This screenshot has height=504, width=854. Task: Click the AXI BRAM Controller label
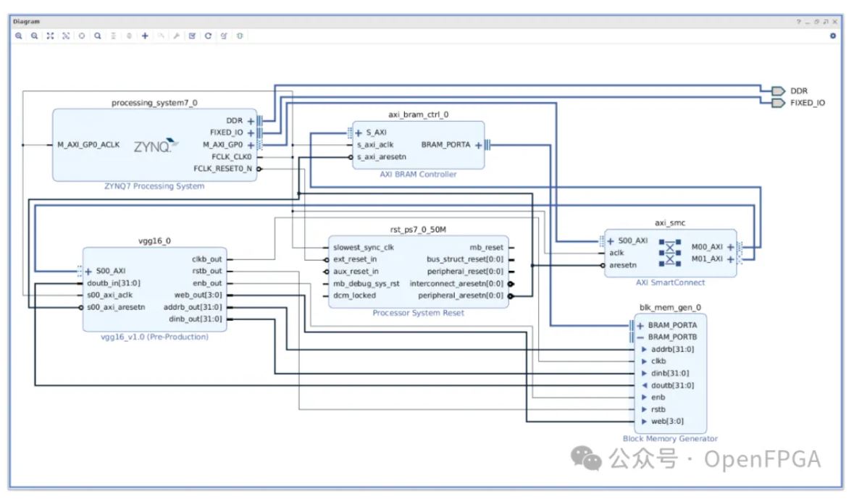[x=418, y=175]
